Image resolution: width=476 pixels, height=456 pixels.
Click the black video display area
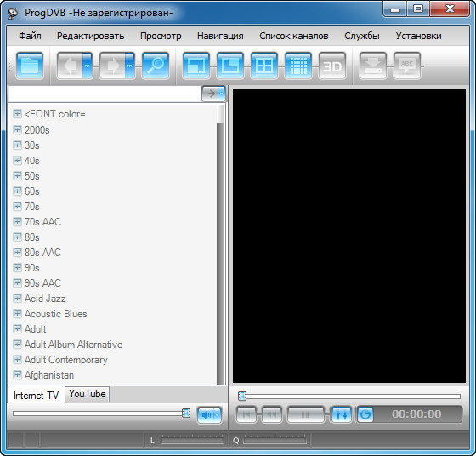tap(349, 236)
